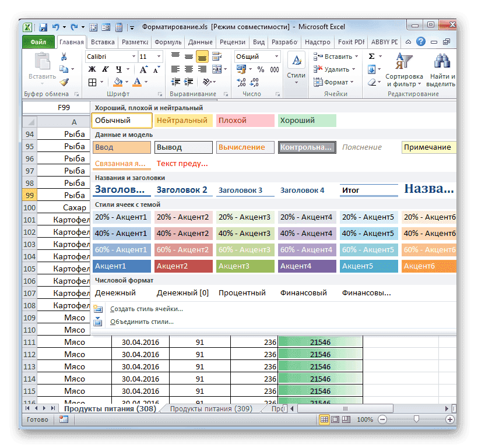Image resolution: width=492 pixels, height=448 pixels.
Task: Click the Стили gallery icon
Action: (296, 60)
